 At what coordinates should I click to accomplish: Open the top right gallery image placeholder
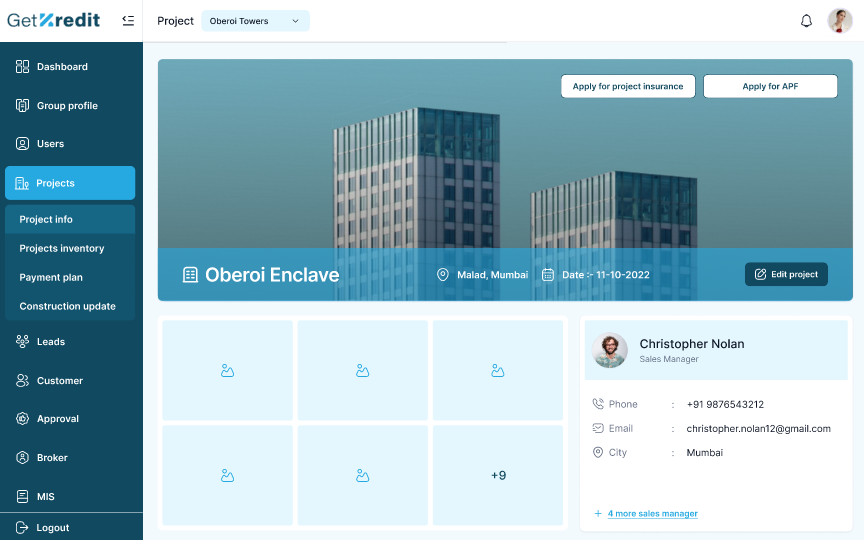(498, 370)
